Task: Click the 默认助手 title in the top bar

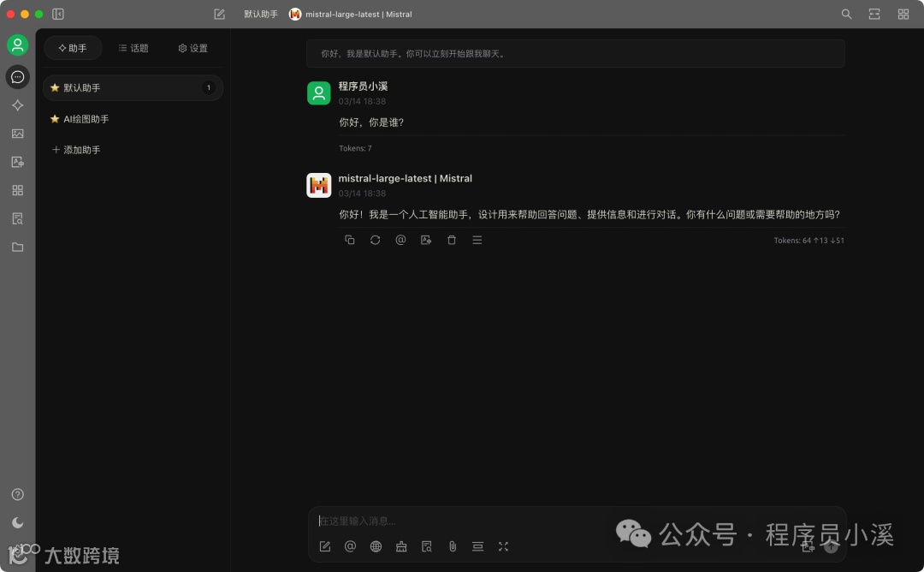Action: pyautogui.click(x=260, y=15)
